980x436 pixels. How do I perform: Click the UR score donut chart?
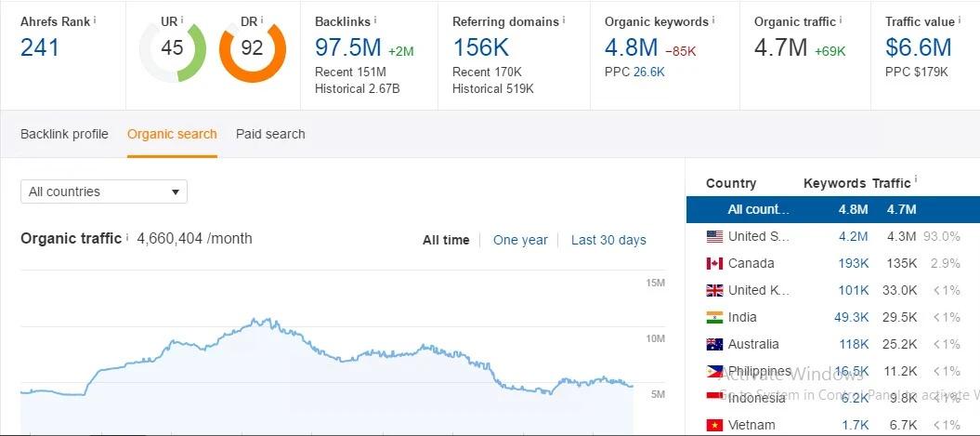click(172, 48)
